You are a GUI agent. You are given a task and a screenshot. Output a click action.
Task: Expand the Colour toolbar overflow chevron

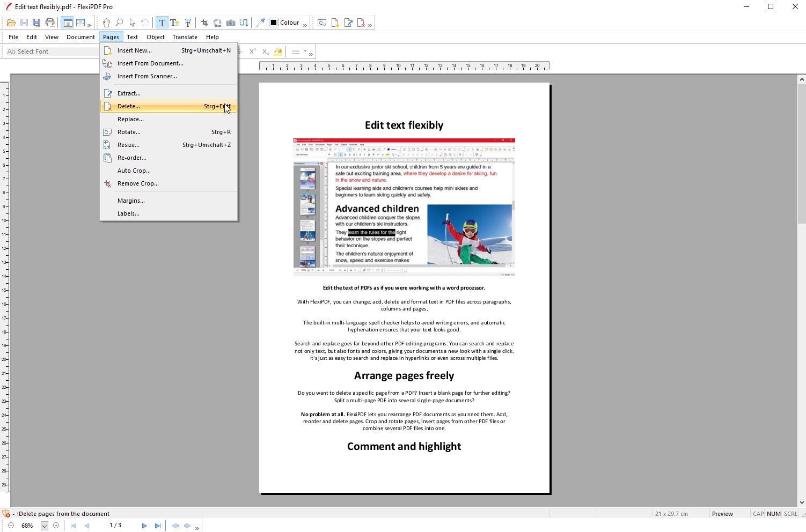305,24
